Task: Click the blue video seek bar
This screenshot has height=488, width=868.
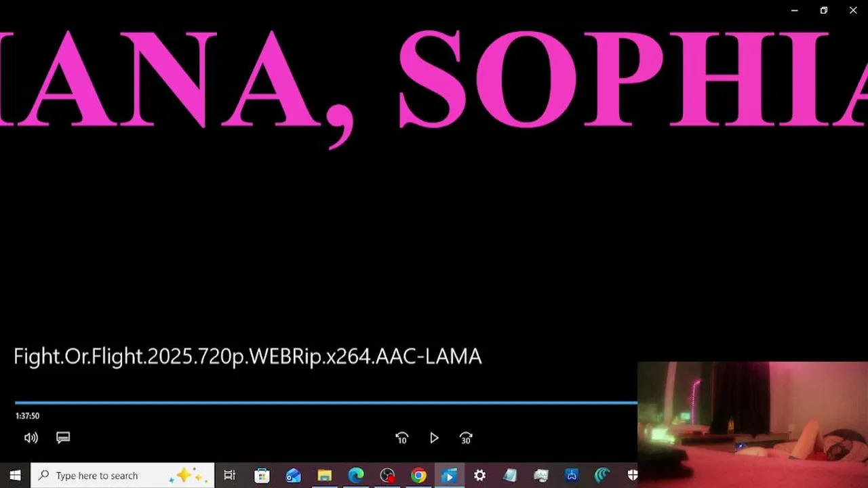Action: pos(326,403)
